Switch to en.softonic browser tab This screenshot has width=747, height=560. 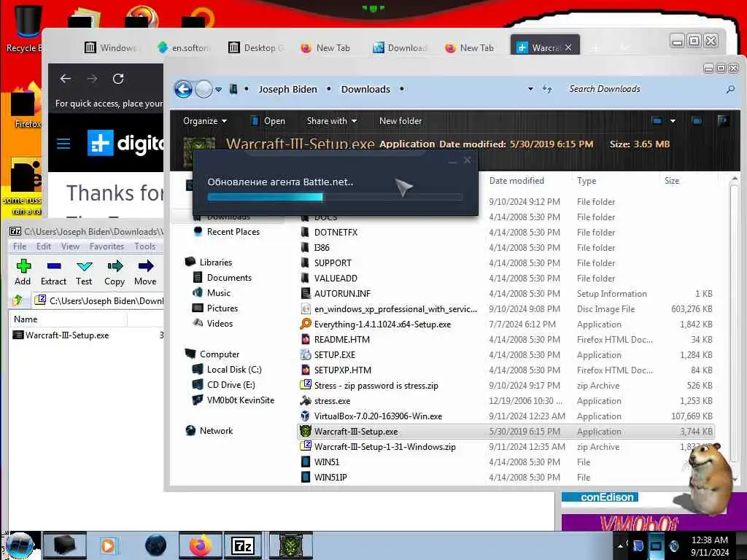183,47
